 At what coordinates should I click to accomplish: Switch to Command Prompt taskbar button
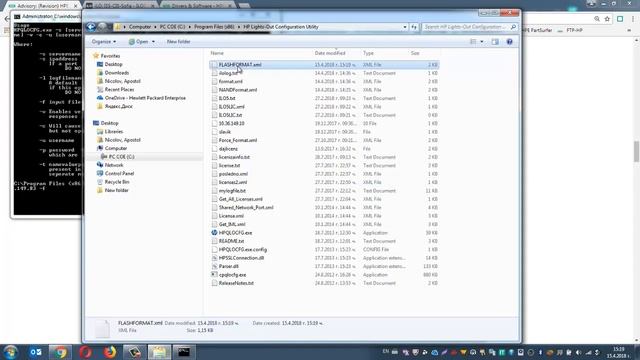click(x=184, y=352)
